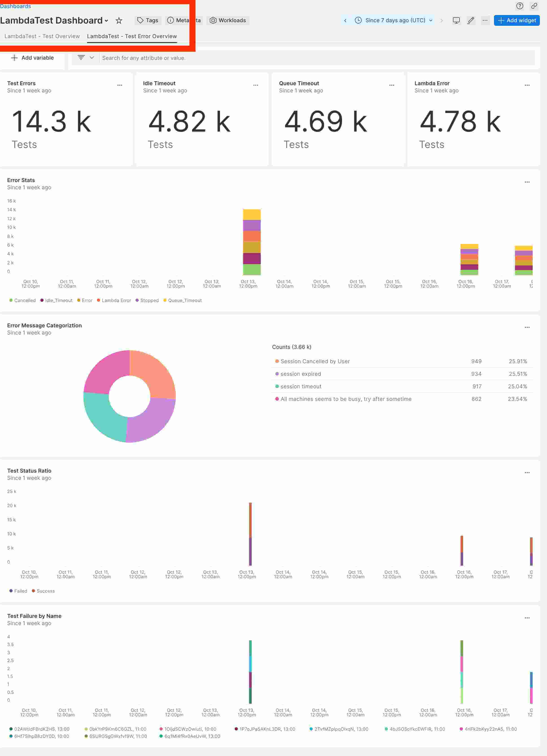The image size is (547, 756).
Task: Open the Since 7 days ago time picker
Action: point(394,20)
